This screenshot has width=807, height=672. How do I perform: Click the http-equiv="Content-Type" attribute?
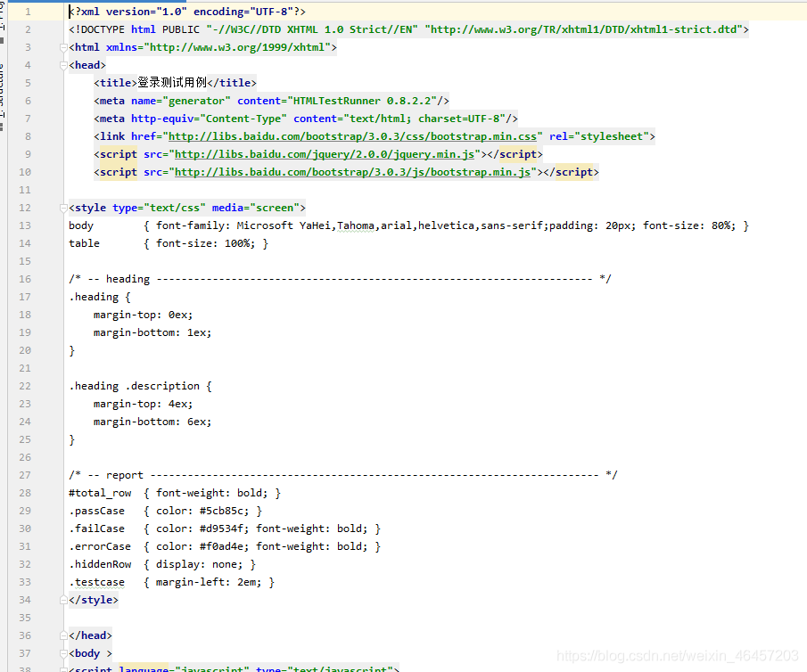pyautogui.click(x=209, y=119)
